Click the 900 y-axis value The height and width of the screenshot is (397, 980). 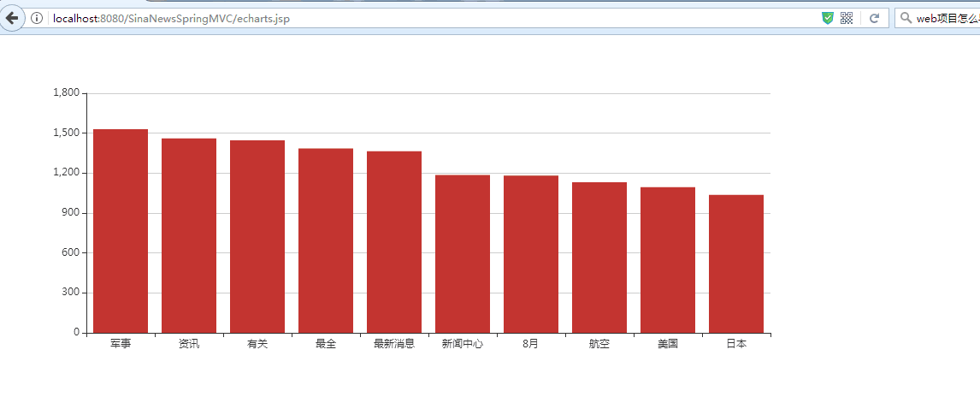[x=71, y=212]
